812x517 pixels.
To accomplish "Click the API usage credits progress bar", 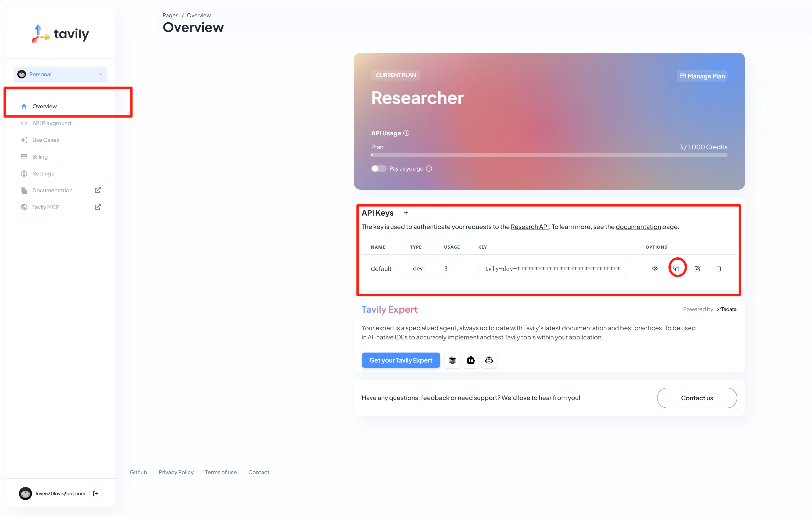I will (549, 155).
